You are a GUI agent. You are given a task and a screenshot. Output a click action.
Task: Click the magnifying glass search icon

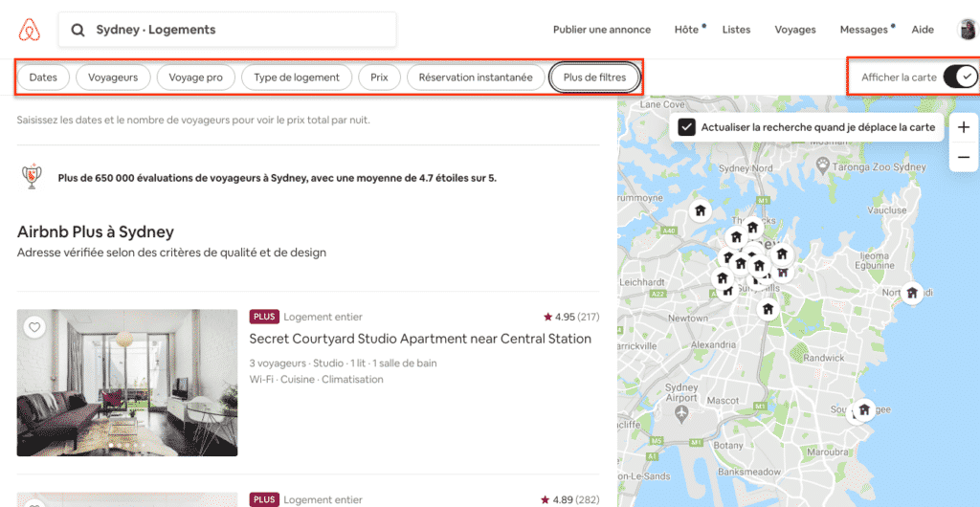78,30
